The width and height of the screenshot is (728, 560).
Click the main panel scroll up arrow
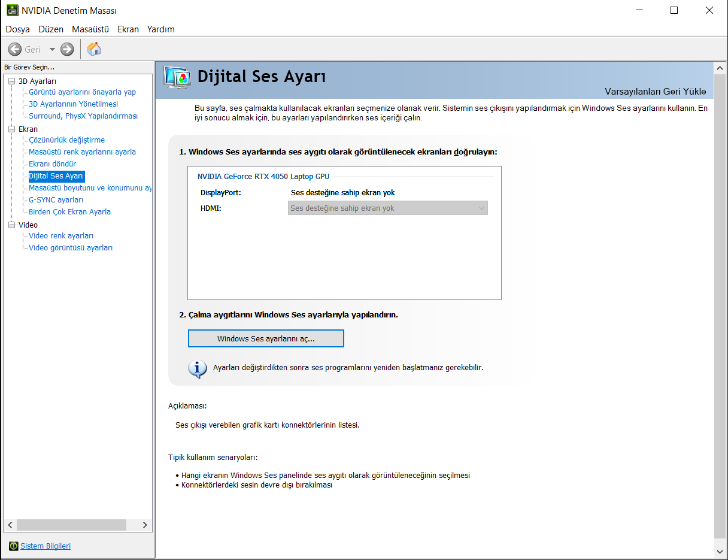coord(720,67)
